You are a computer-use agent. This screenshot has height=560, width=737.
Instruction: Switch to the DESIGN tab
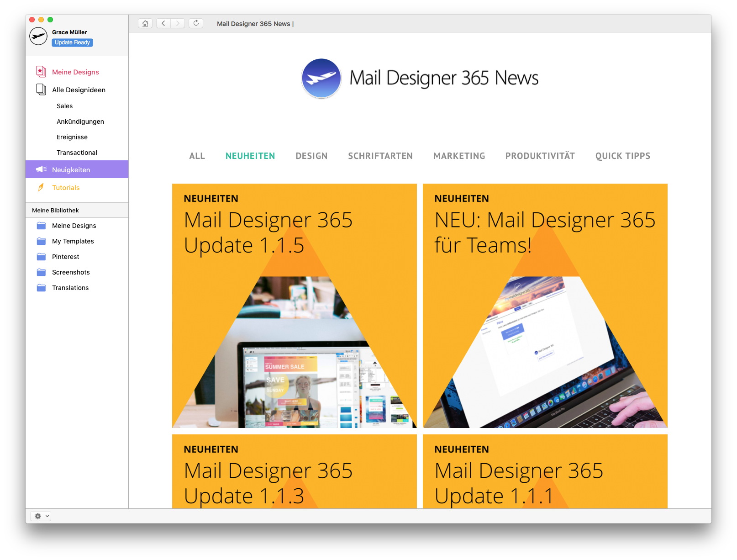[x=311, y=156]
